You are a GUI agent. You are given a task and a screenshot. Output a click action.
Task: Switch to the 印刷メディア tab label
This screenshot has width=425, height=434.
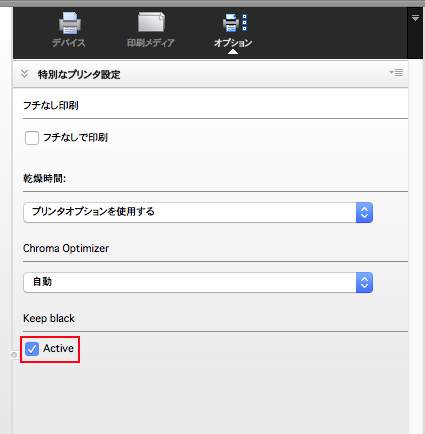pos(151,43)
